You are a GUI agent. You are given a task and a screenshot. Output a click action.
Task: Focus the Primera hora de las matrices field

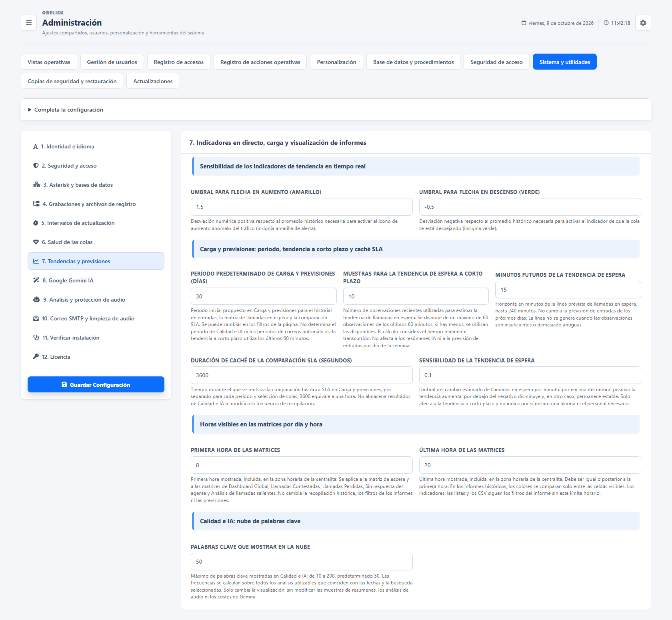click(x=302, y=465)
